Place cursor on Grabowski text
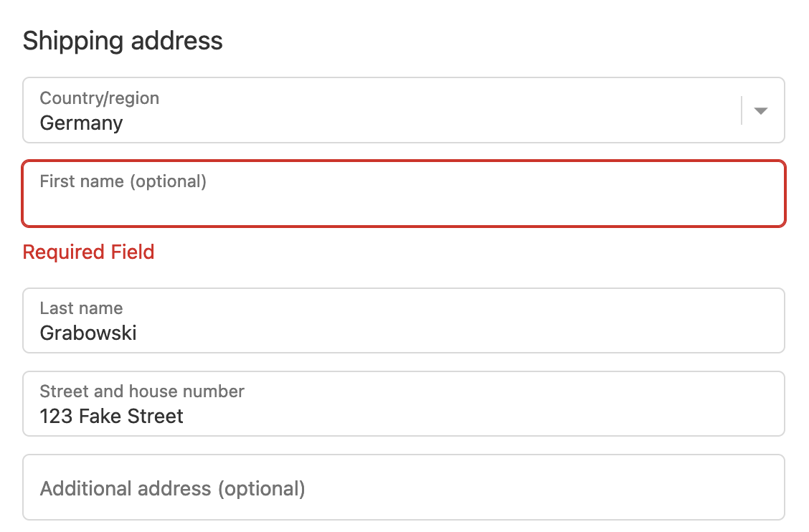The image size is (809, 532). pyautogui.click(x=88, y=333)
